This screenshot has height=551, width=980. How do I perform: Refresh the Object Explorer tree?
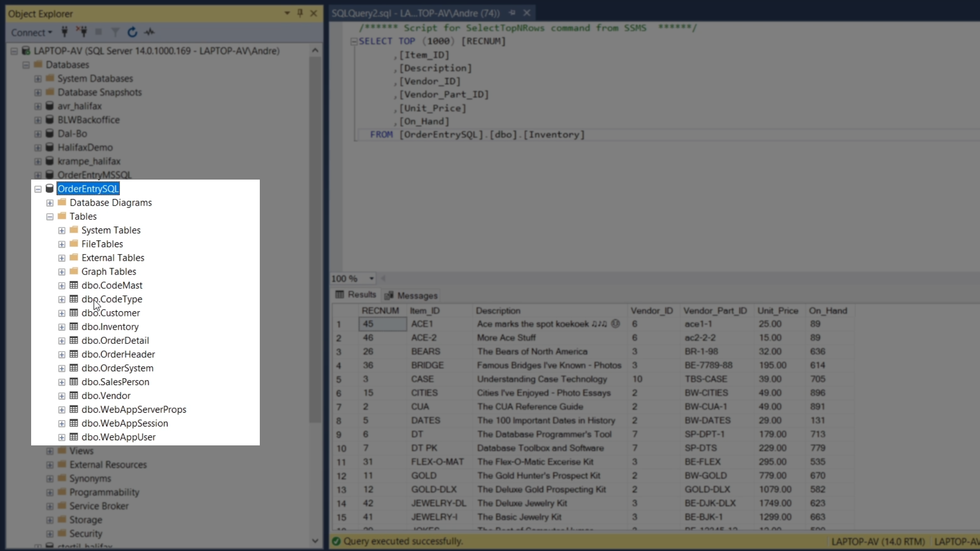[x=132, y=32]
